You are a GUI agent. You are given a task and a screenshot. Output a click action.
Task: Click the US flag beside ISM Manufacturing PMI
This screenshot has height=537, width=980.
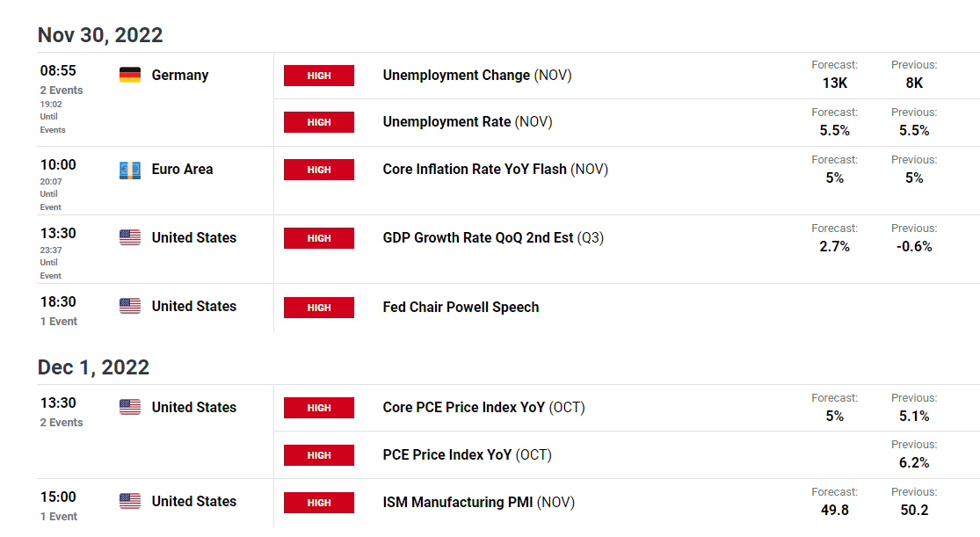tap(130, 501)
